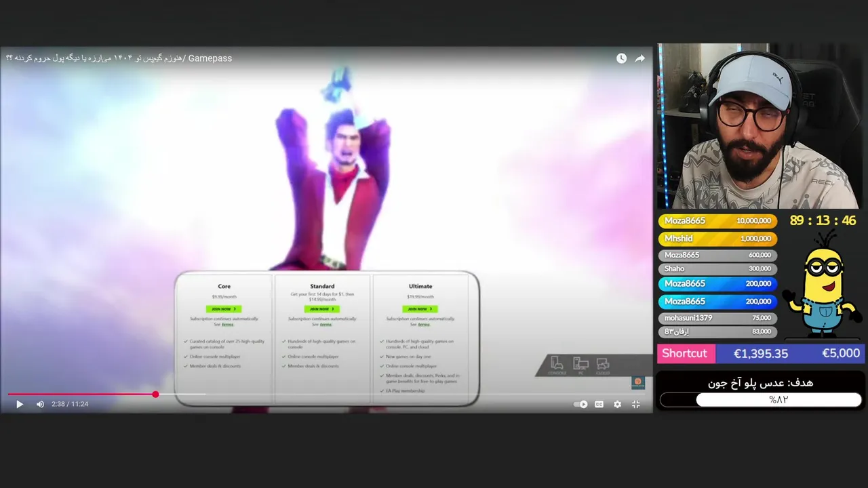Select the Core plan heading
This screenshot has width=868, height=488.
point(224,286)
